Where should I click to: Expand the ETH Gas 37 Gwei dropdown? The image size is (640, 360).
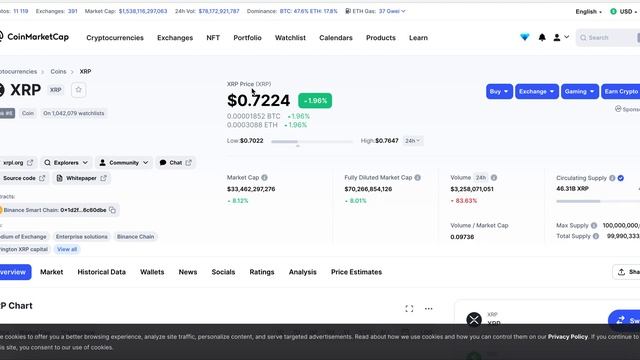tap(392, 11)
